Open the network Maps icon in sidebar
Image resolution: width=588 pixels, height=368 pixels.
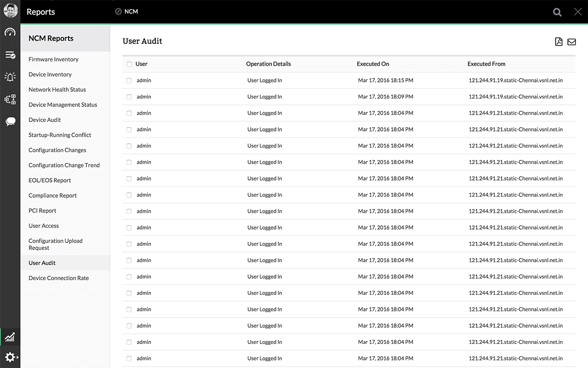click(10, 99)
